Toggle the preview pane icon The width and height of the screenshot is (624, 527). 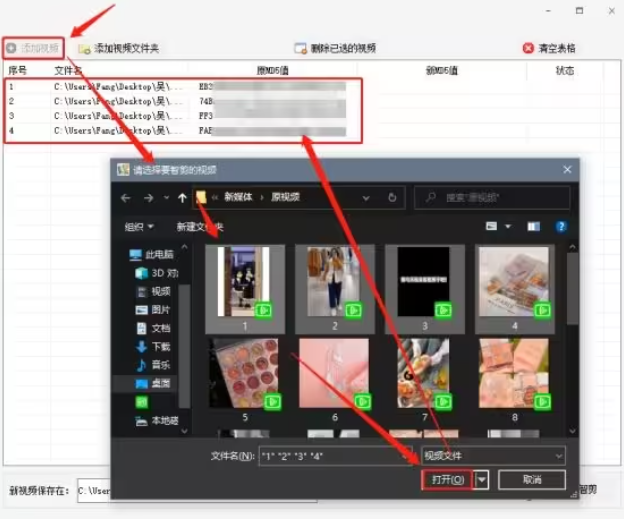(x=534, y=227)
